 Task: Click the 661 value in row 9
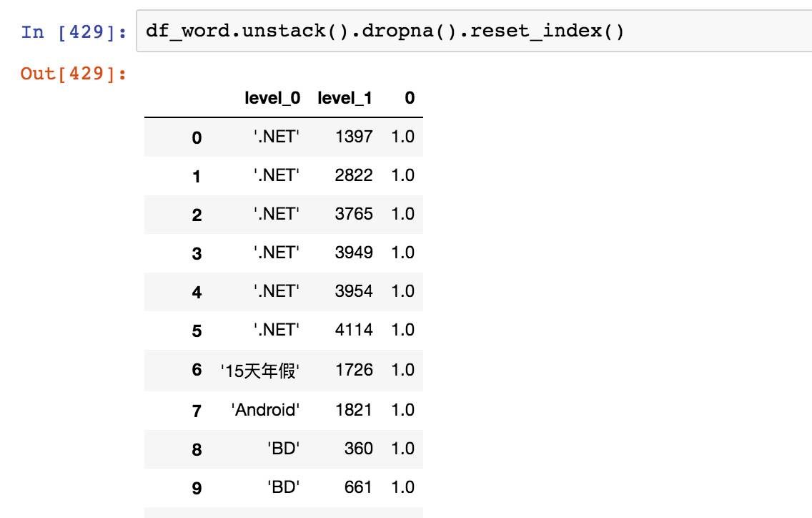click(x=358, y=487)
